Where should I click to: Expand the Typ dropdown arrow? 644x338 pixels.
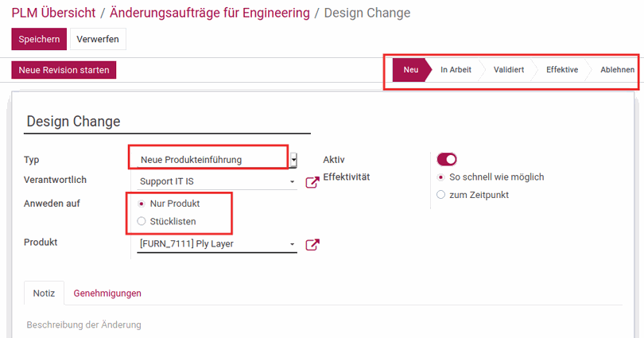293,160
